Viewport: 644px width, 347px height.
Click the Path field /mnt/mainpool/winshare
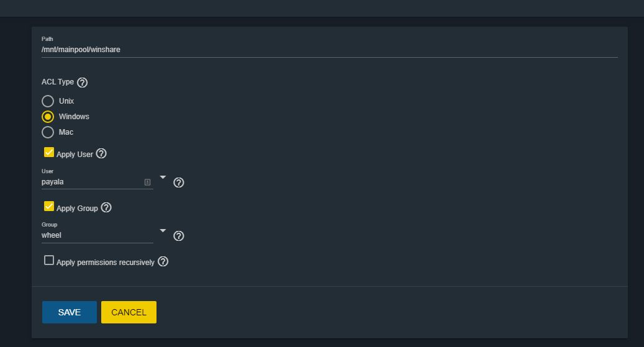329,50
